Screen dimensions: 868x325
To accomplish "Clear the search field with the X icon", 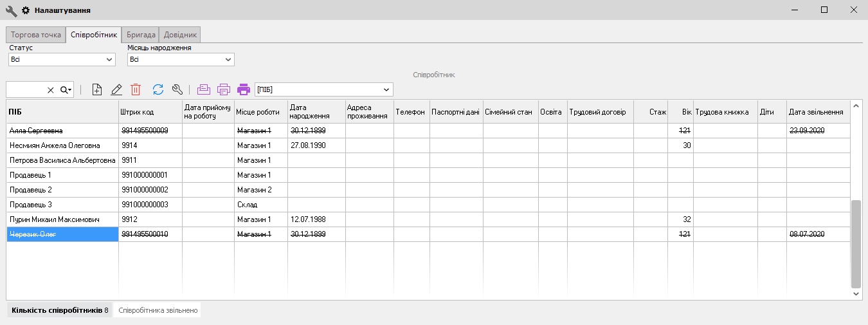I will pyautogui.click(x=51, y=90).
